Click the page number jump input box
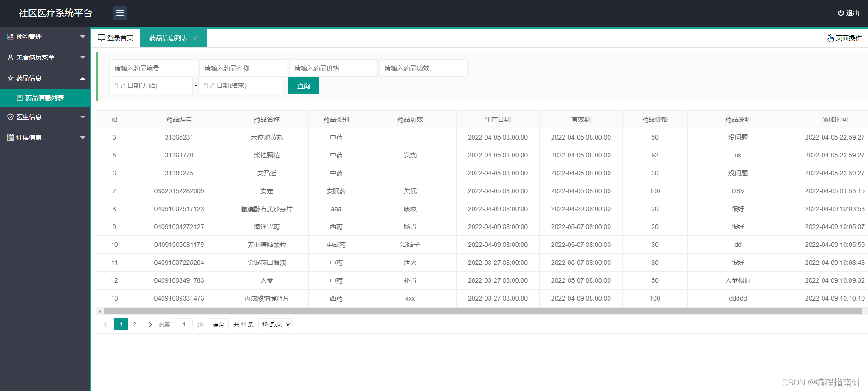Image resolution: width=868 pixels, height=391 pixels. tap(184, 324)
